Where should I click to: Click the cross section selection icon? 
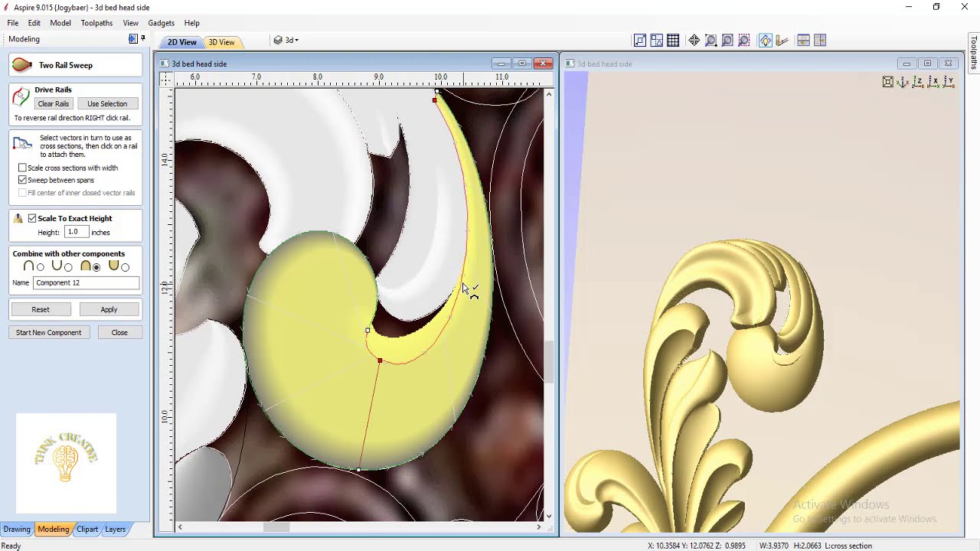click(x=23, y=144)
